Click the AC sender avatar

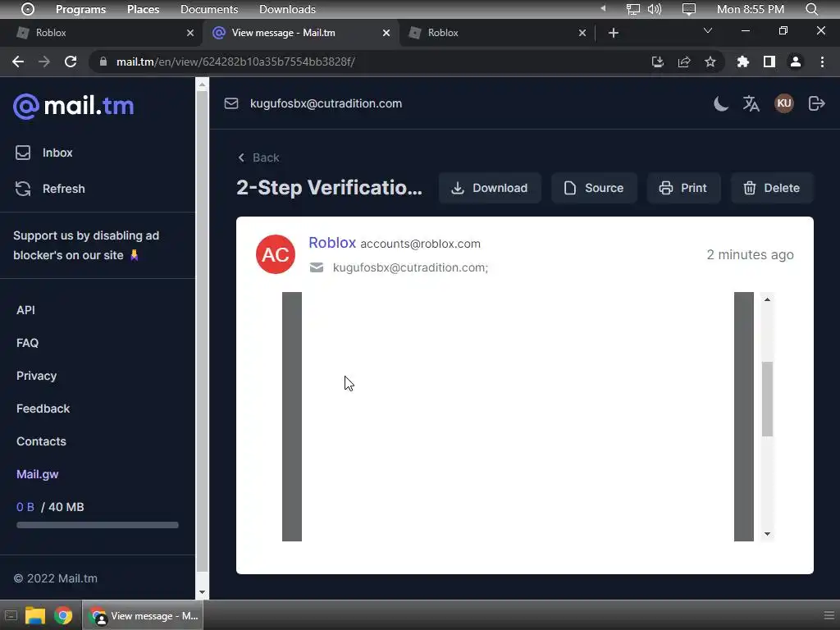pyautogui.click(x=276, y=254)
